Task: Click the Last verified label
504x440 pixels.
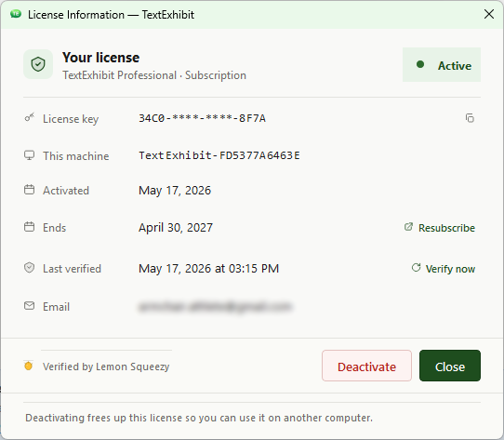Action: [x=72, y=269]
